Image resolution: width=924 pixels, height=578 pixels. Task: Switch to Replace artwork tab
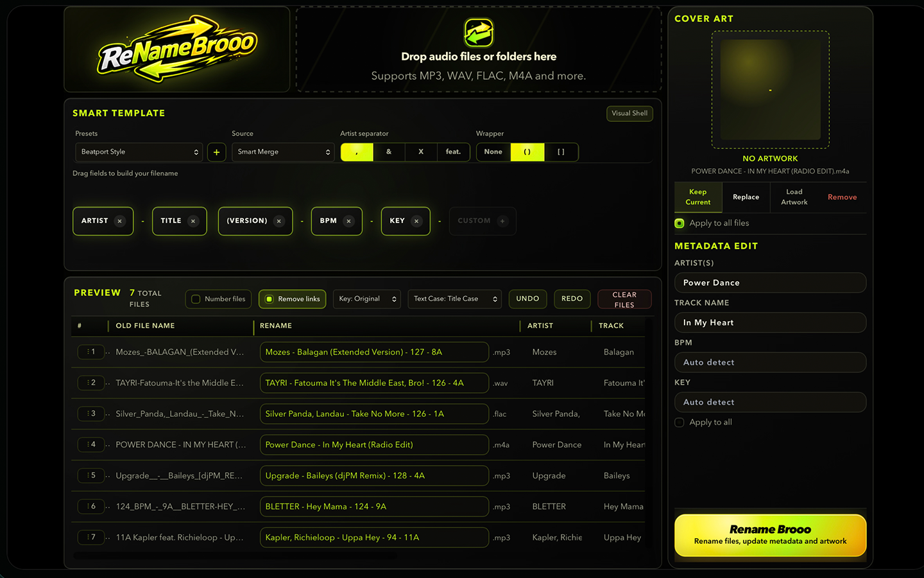tap(746, 197)
